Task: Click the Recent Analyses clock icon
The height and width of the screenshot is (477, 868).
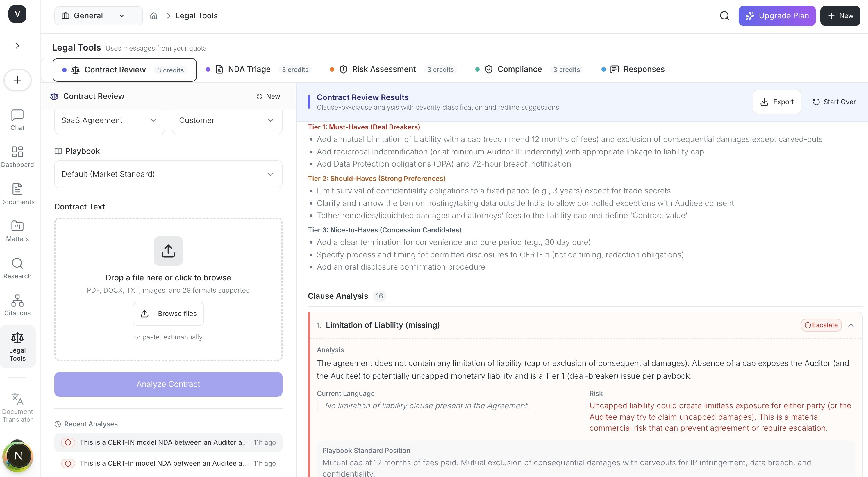Action: 58,424
